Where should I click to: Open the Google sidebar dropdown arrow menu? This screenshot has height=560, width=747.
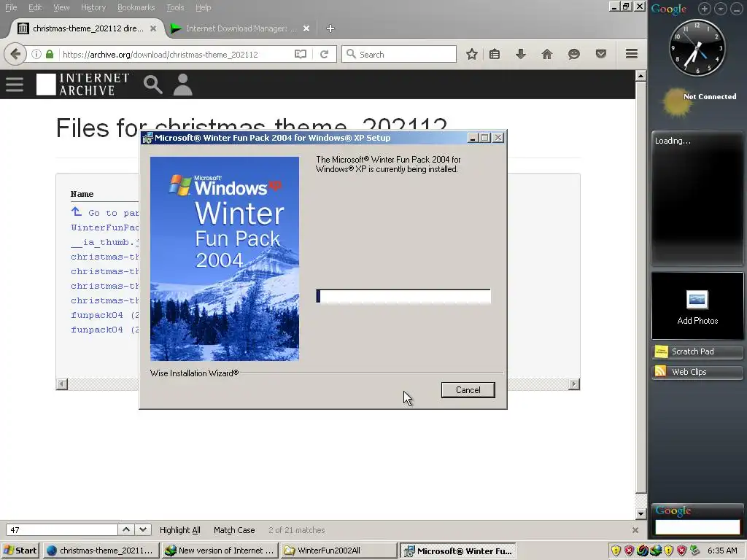pos(720,9)
